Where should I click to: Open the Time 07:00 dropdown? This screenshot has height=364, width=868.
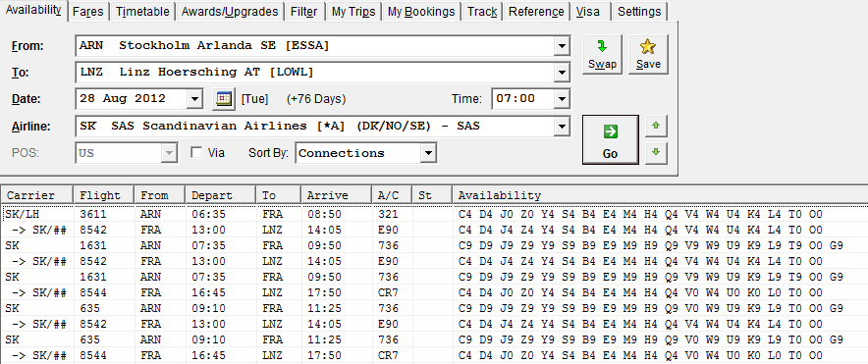tap(563, 99)
